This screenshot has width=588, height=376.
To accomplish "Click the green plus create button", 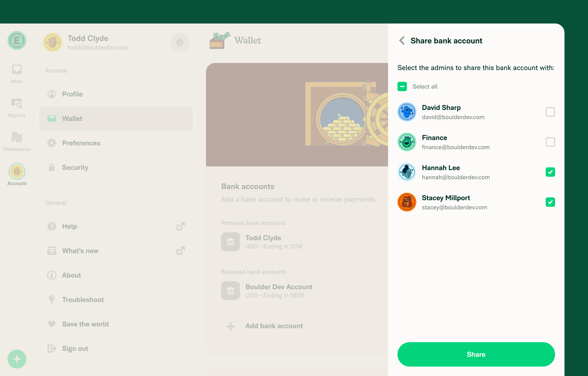I will (17, 359).
